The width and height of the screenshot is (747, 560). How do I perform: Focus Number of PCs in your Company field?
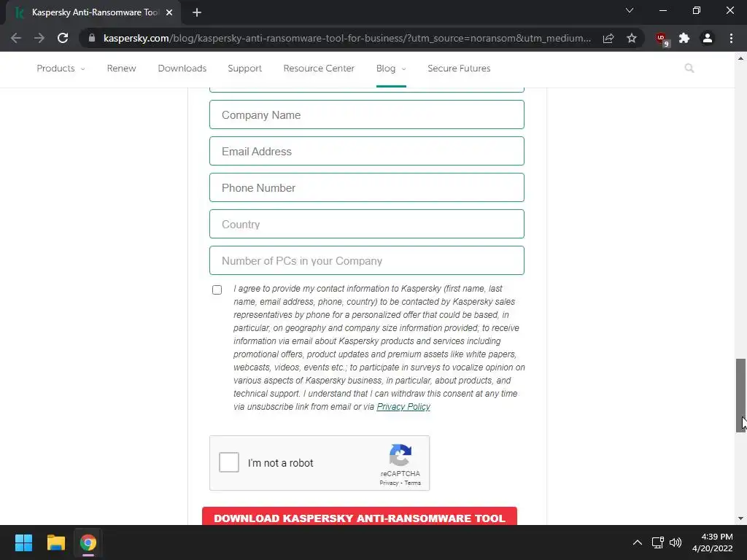(x=367, y=260)
